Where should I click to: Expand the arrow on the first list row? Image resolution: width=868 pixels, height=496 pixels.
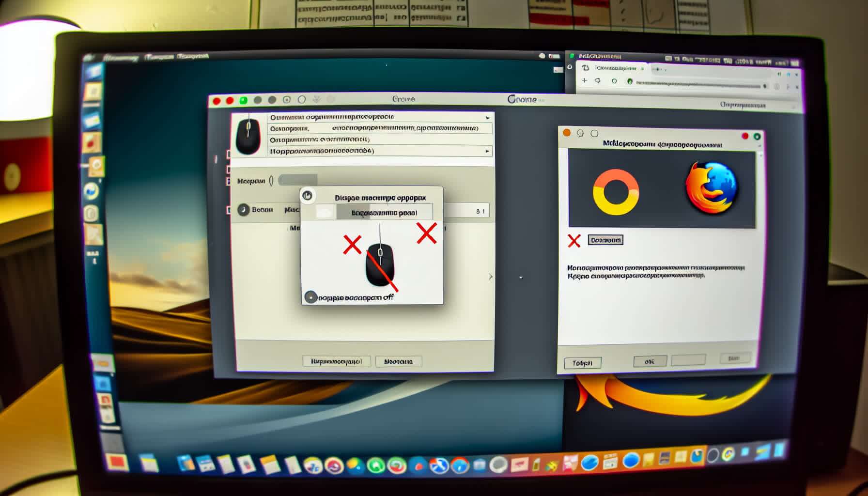coord(487,118)
